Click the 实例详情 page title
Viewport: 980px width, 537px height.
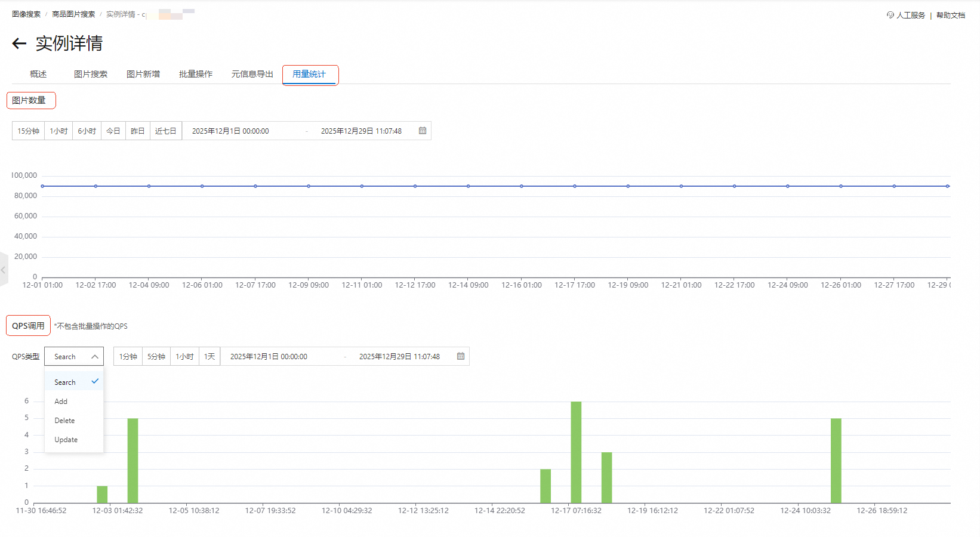[69, 43]
